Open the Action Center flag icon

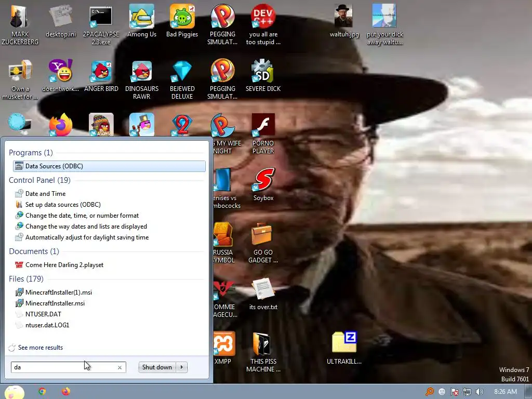[x=454, y=392]
